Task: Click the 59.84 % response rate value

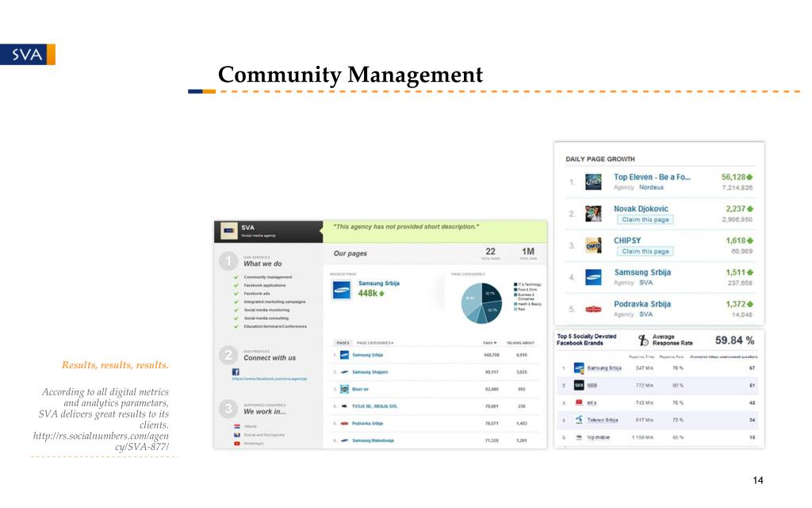Action: click(x=734, y=341)
